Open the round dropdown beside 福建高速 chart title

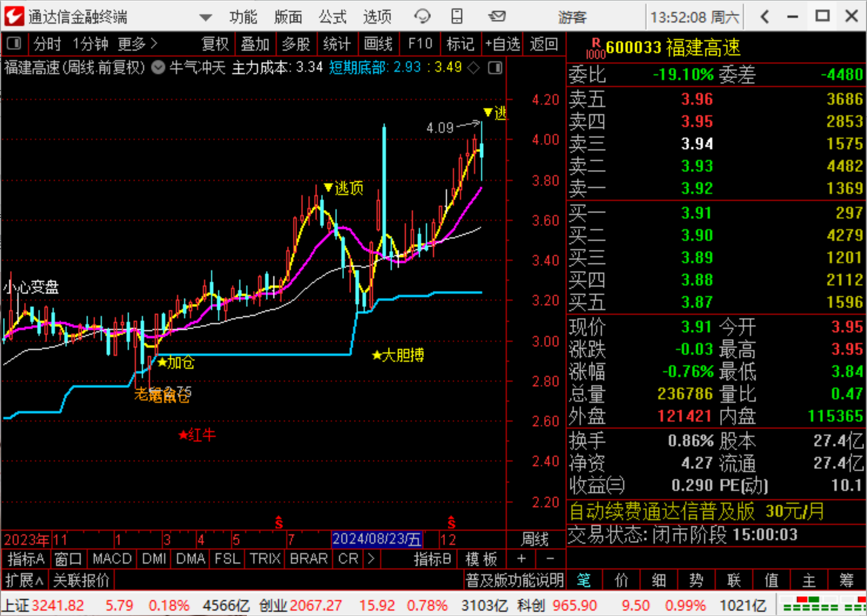(158, 68)
